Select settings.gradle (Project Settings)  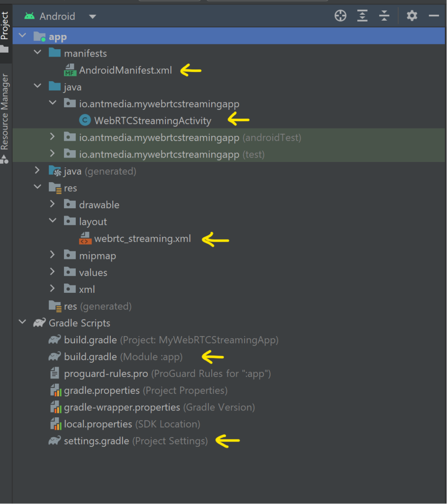click(136, 441)
